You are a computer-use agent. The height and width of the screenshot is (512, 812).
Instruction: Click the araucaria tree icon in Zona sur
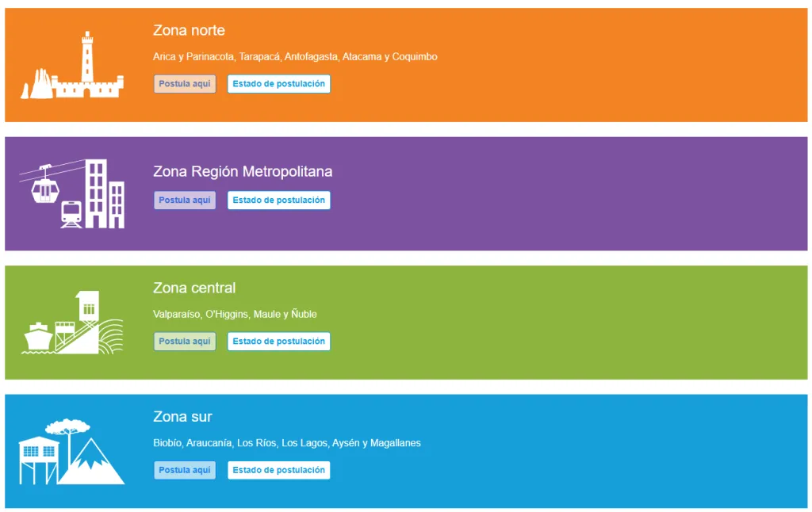pos(68,438)
